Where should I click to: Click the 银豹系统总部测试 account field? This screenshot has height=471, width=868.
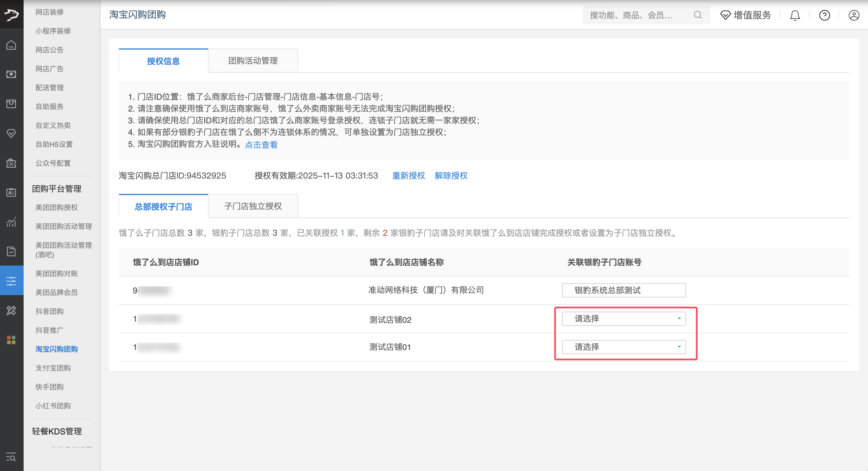(624, 290)
